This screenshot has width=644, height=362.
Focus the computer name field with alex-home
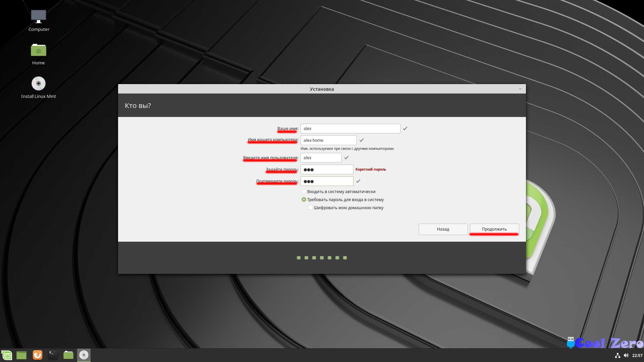click(x=328, y=140)
